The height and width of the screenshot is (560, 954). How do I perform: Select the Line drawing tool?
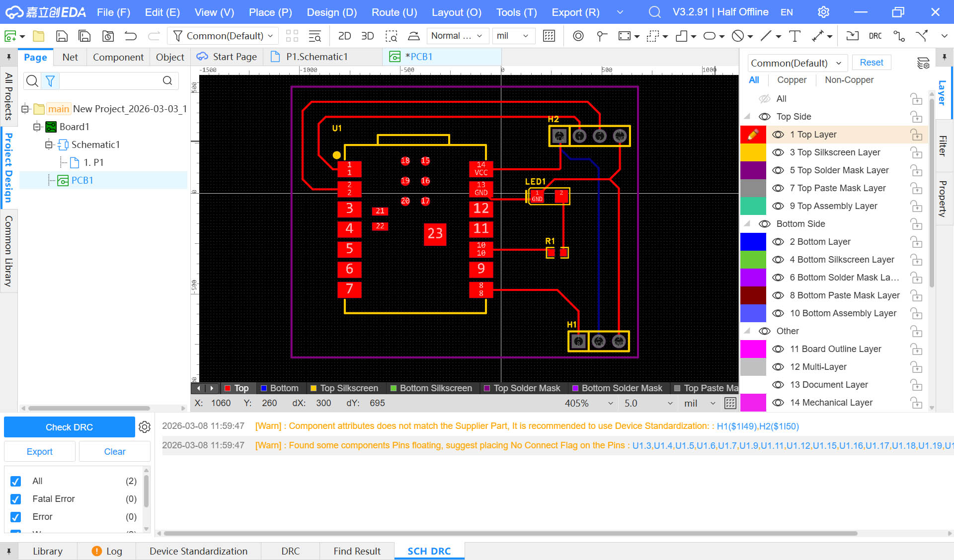coord(766,36)
